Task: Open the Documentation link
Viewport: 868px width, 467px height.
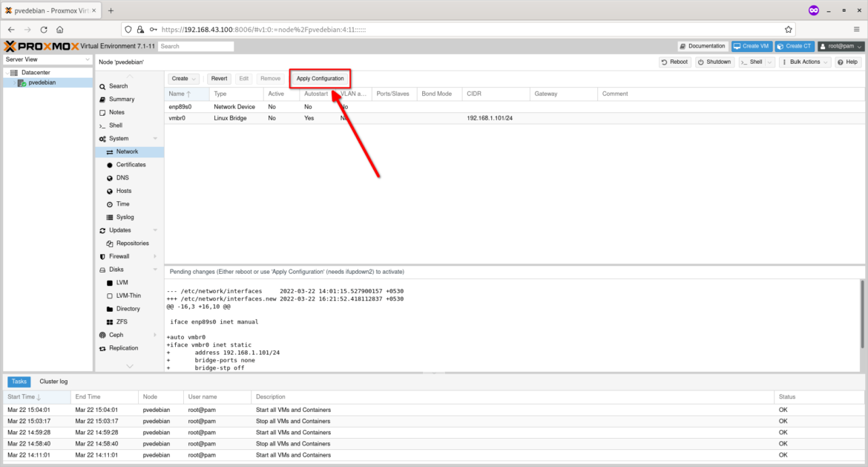Action: click(702, 47)
